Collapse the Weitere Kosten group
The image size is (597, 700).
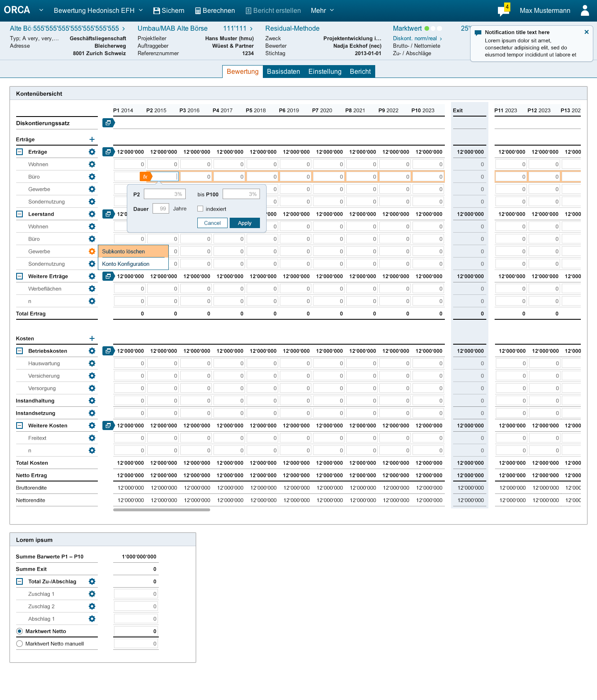19,425
